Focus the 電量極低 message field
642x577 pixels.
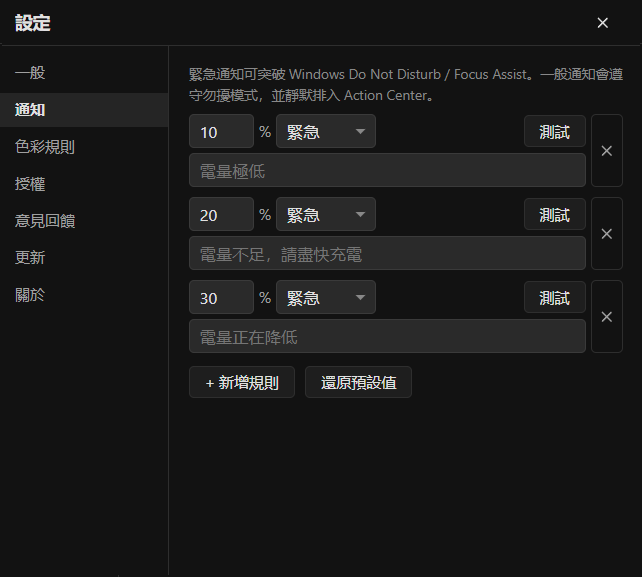[387, 170]
